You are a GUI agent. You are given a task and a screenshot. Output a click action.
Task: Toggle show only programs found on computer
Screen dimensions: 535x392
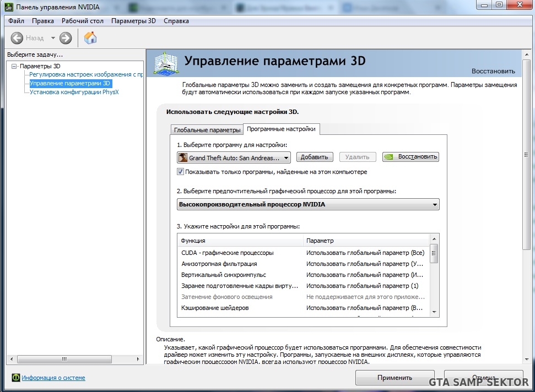[x=181, y=172]
